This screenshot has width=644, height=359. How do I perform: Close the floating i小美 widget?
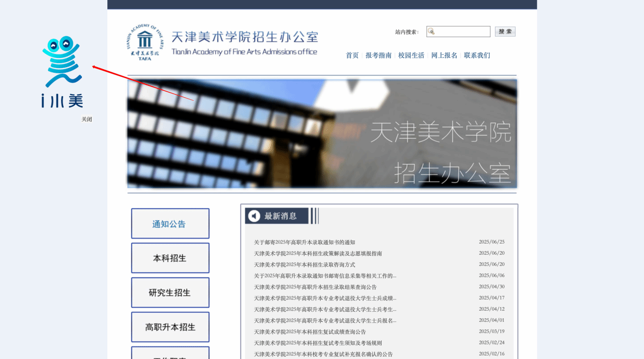pos(87,119)
